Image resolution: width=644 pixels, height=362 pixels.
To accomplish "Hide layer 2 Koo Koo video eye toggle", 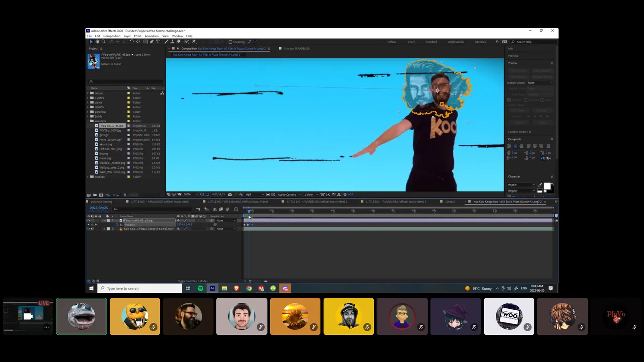I will pos(88,229).
